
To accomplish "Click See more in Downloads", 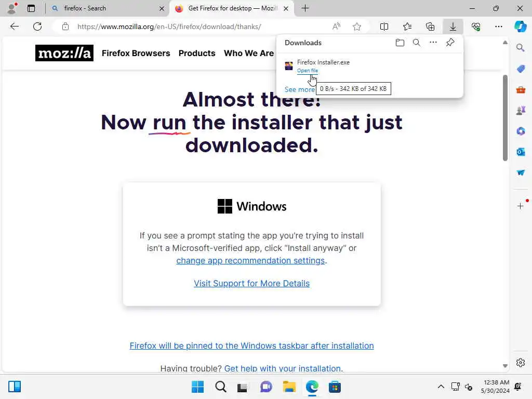I will tap(300, 89).
